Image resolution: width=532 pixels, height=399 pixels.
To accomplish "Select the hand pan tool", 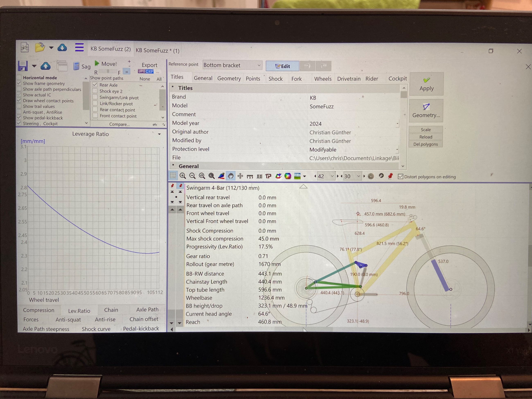I will [x=230, y=176].
